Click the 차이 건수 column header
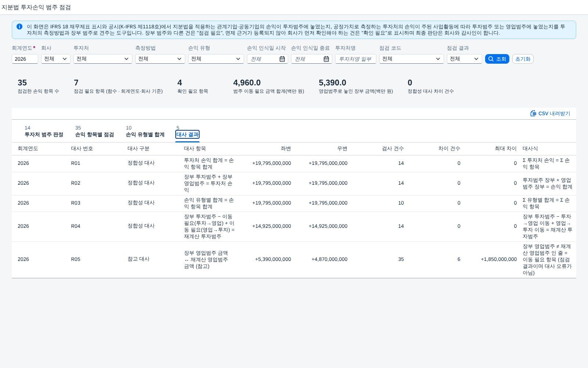 pyautogui.click(x=449, y=149)
